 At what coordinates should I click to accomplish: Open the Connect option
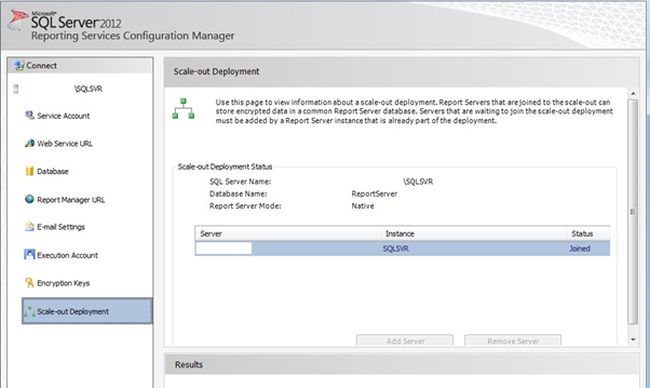41,65
